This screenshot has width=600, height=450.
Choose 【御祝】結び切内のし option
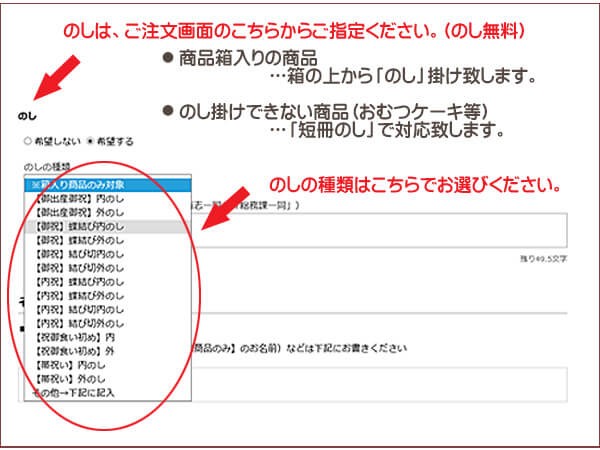coord(80,254)
